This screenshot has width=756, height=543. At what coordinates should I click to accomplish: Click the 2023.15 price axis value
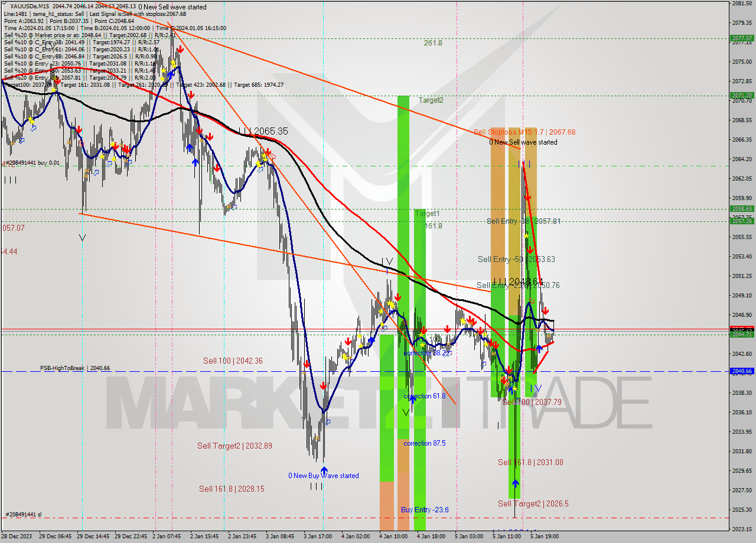point(742,529)
